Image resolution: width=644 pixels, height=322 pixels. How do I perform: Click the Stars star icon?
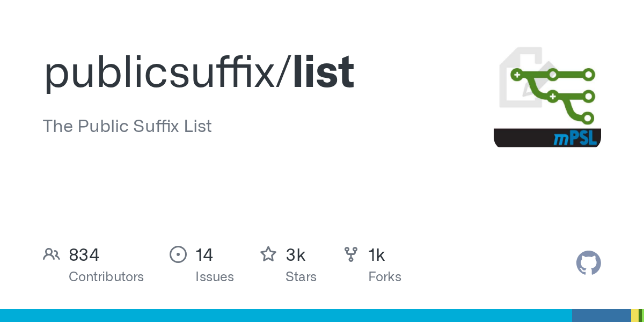coord(268,254)
